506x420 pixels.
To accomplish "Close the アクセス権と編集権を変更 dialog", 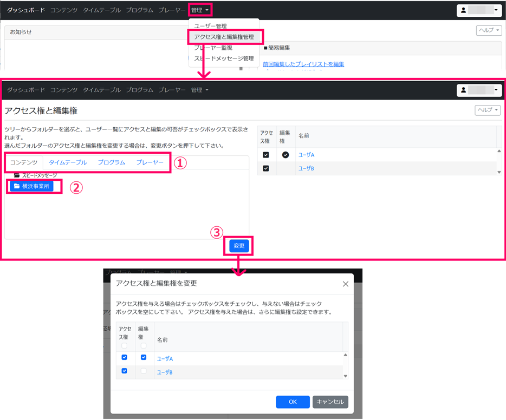I will (345, 284).
